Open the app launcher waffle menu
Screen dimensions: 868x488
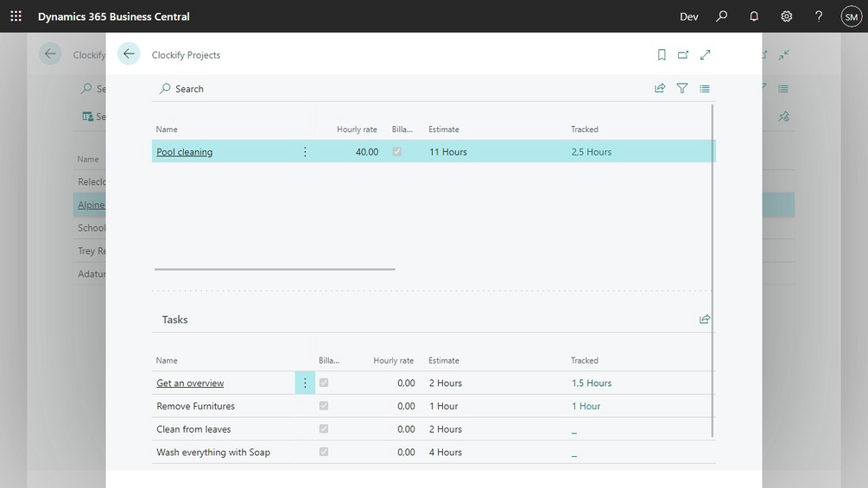[16, 16]
